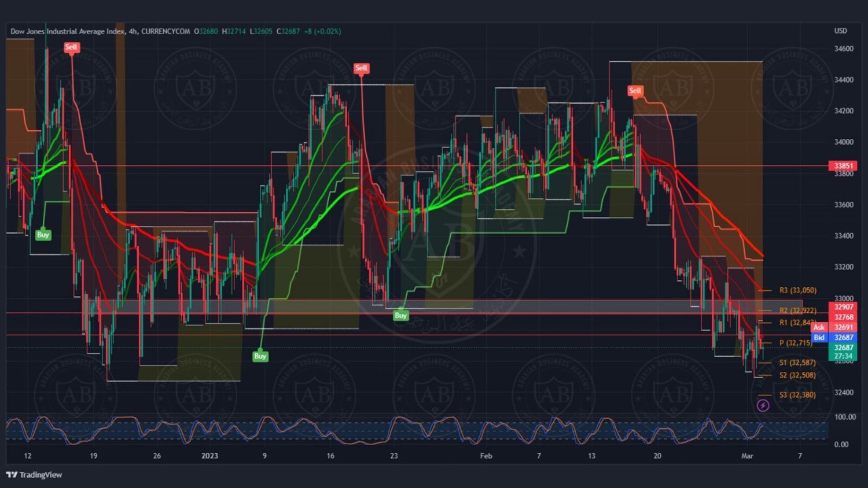Click the 34000 price axis label

(844, 142)
